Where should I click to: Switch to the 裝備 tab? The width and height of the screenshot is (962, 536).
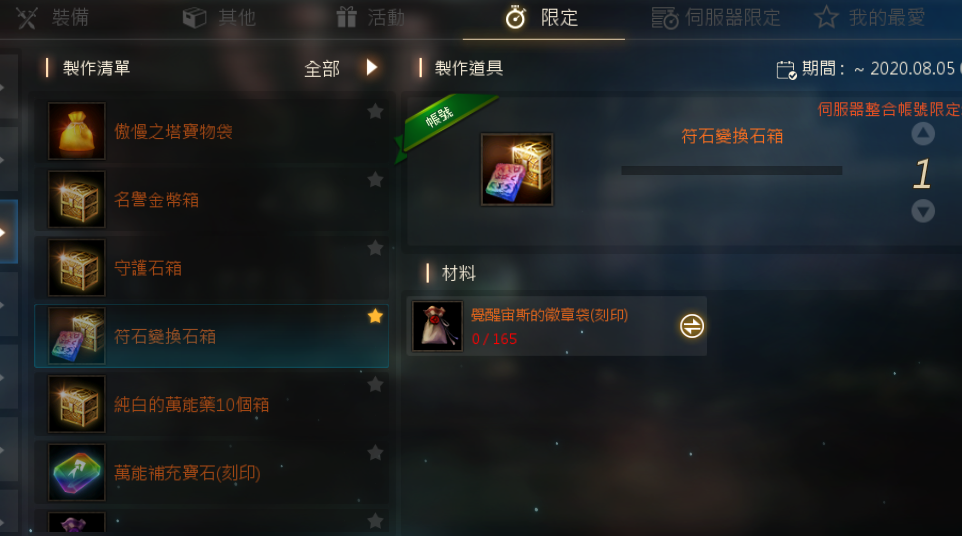(x=53, y=18)
